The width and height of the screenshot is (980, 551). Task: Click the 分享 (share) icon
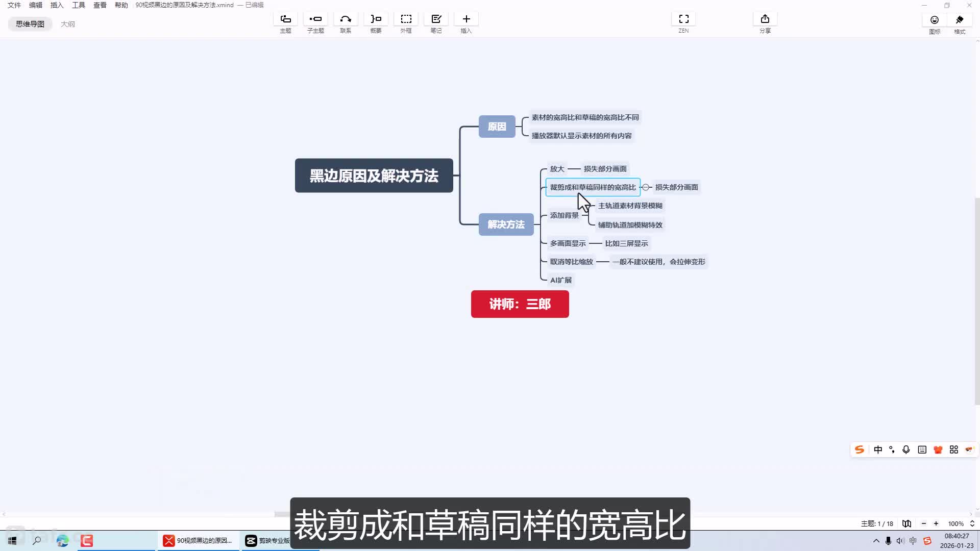point(765,19)
